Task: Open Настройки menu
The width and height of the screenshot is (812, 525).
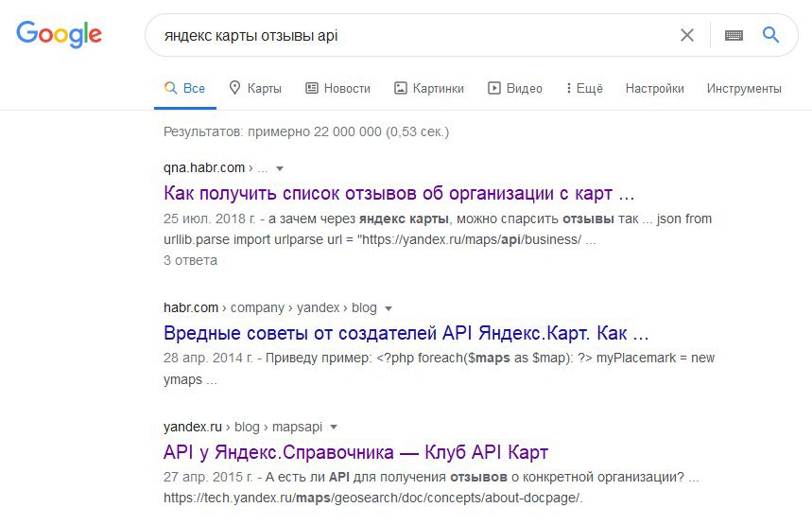Action: [654, 89]
